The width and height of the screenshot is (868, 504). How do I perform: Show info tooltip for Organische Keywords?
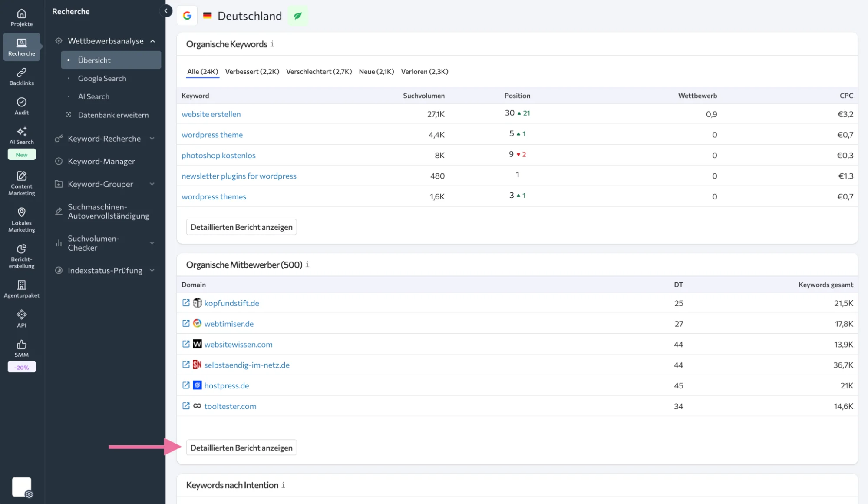[272, 44]
